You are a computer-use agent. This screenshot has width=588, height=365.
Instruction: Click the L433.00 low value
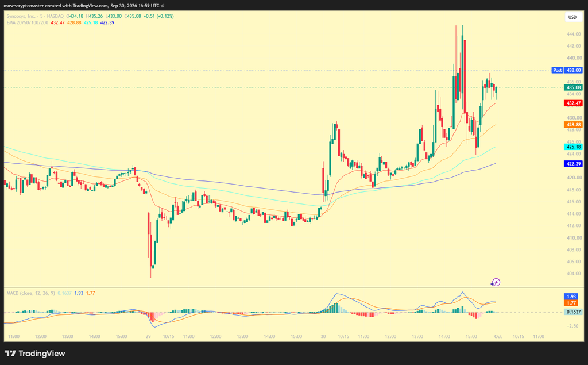pyautogui.click(x=113, y=16)
